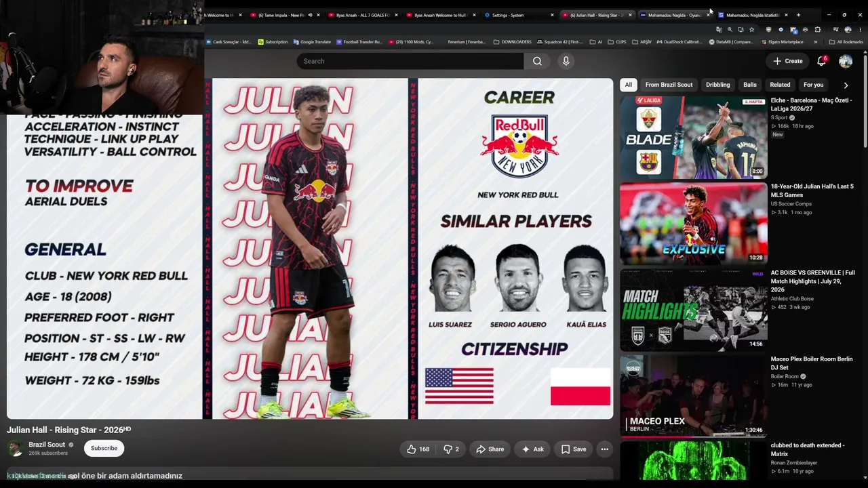Select the All filter chip

point(629,85)
